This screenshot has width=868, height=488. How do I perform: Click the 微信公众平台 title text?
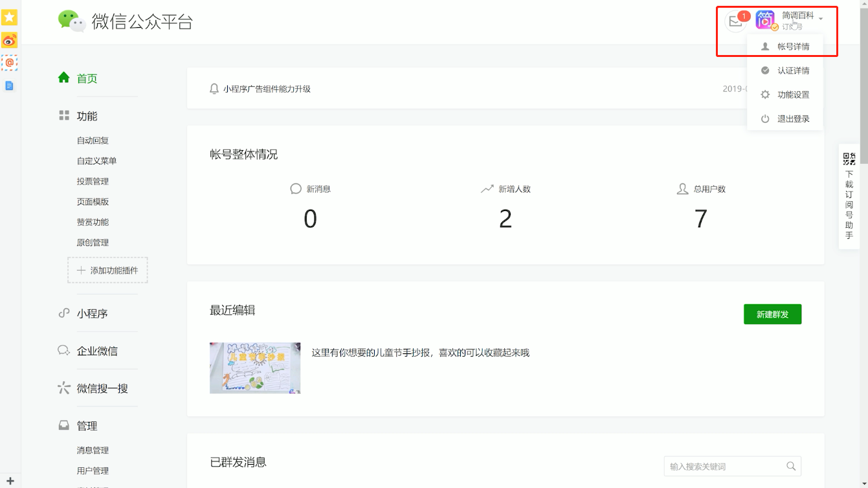pos(142,22)
